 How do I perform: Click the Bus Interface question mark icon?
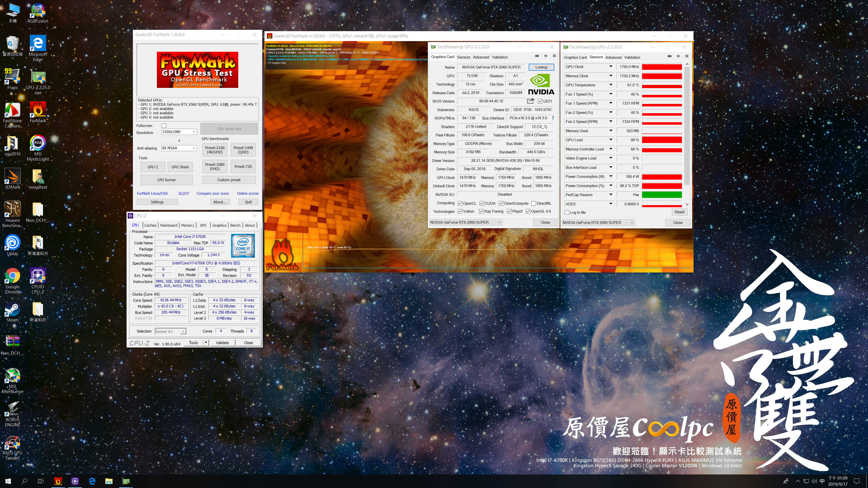pyautogui.click(x=553, y=118)
